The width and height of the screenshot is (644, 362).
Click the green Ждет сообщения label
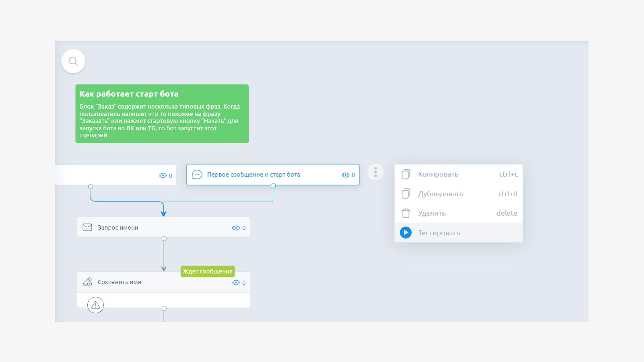208,271
